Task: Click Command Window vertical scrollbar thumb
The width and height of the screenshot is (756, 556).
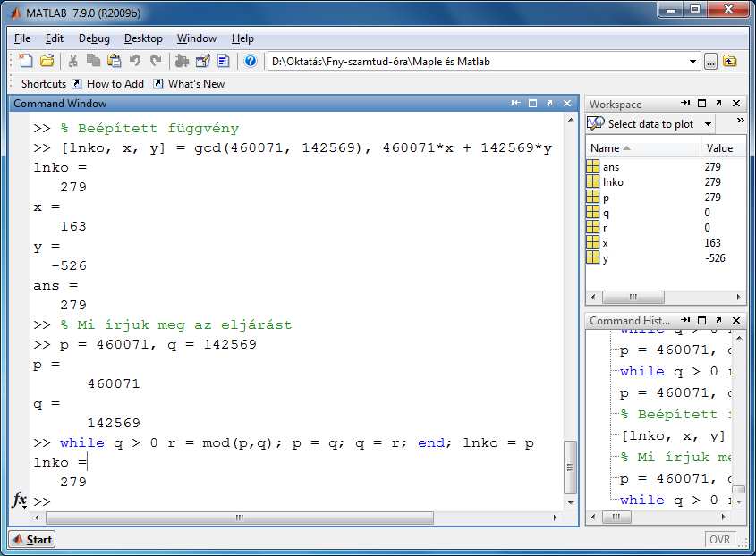Action: (571, 467)
